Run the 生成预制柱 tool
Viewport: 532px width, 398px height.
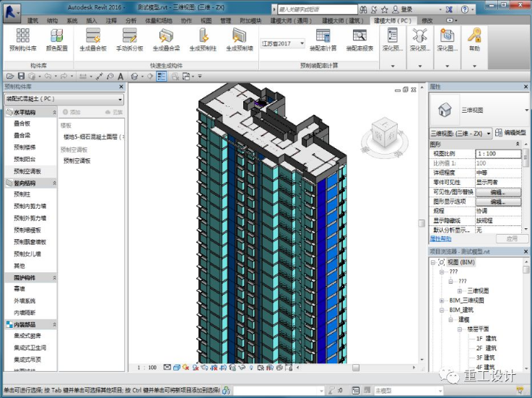click(x=203, y=40)
